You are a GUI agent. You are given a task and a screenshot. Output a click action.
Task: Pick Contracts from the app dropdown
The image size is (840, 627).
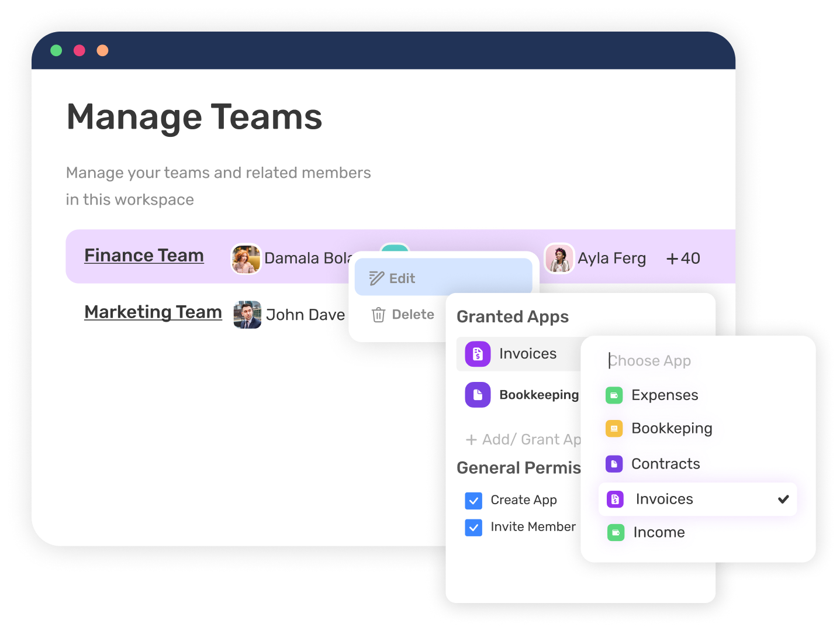pyautogui.click(x=665, y=464)
